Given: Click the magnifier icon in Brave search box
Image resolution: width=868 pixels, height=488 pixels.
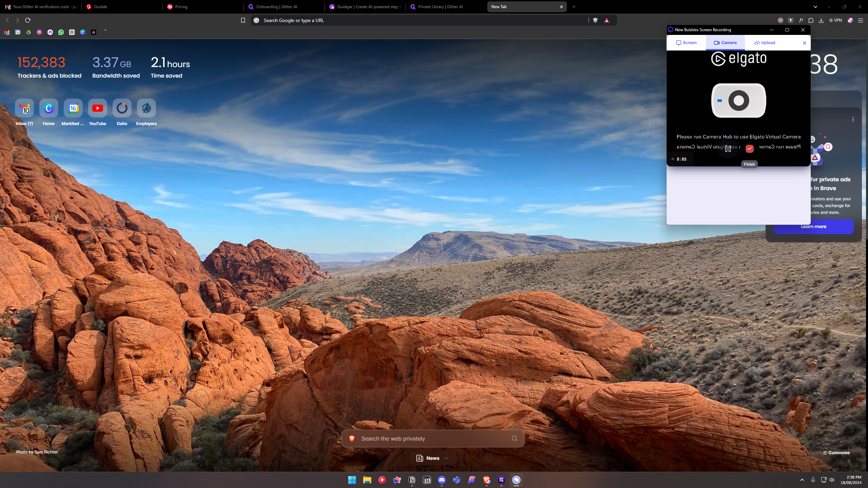Looking at the screenshot, I should (514, 439).
